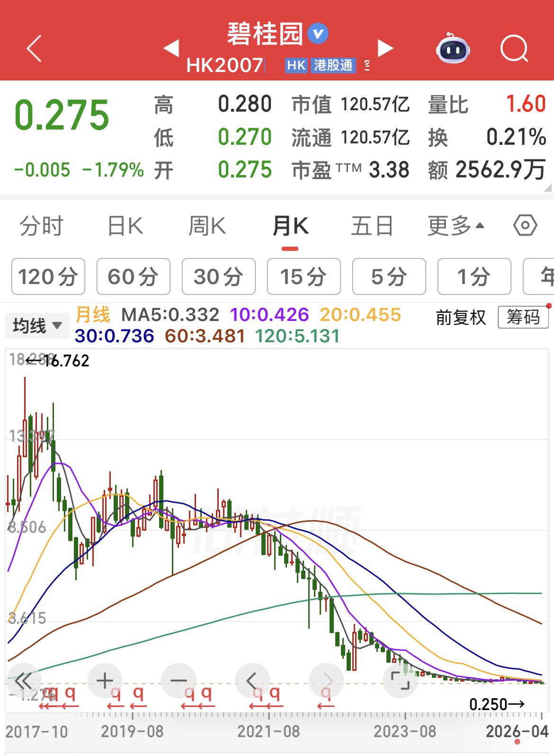Tap the 2026-04 date axis label

(x=517, y=731)
